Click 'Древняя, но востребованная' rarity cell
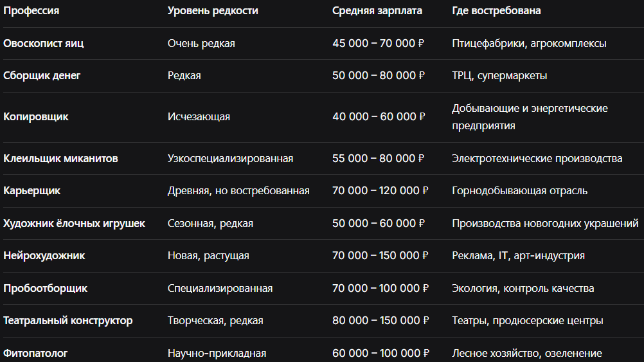Image resolution: width=644 pixels, height=362 pixels. pos(238,191)
